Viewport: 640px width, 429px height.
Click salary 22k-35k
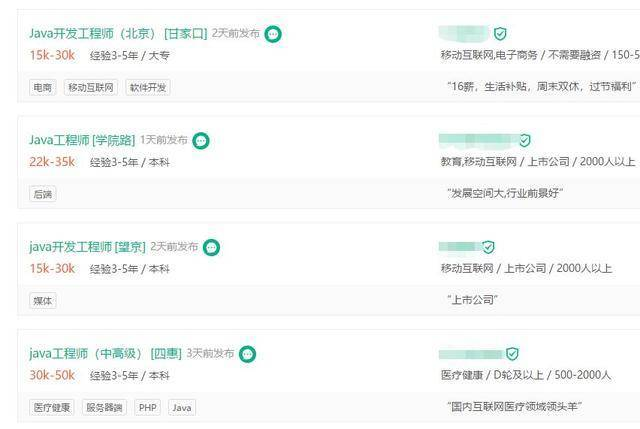pyautogui.click(x=52, y=162)
